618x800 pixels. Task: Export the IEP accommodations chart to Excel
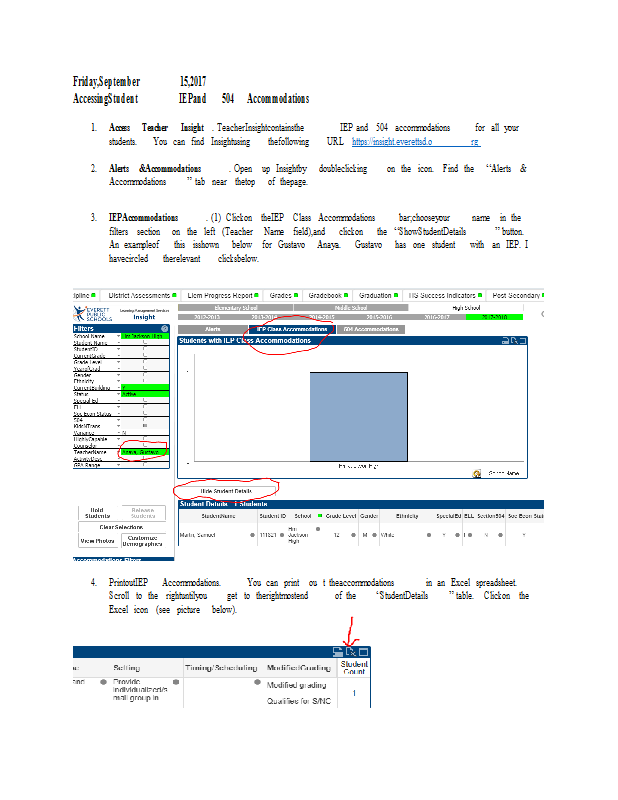point(514,340)
